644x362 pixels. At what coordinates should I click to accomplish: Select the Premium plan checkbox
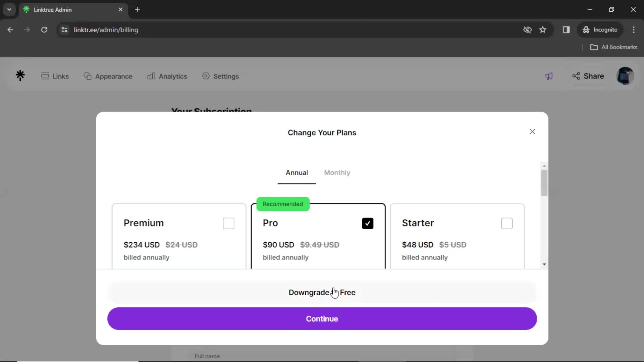(x=229, y=222)
